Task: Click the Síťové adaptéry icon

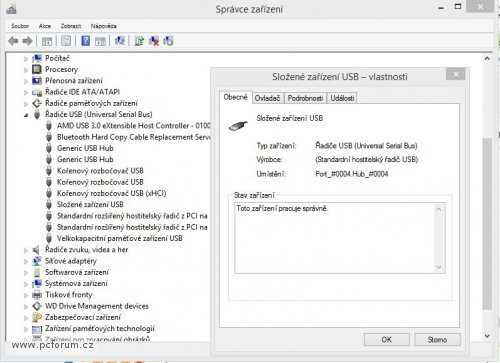Action: [37, 261]
